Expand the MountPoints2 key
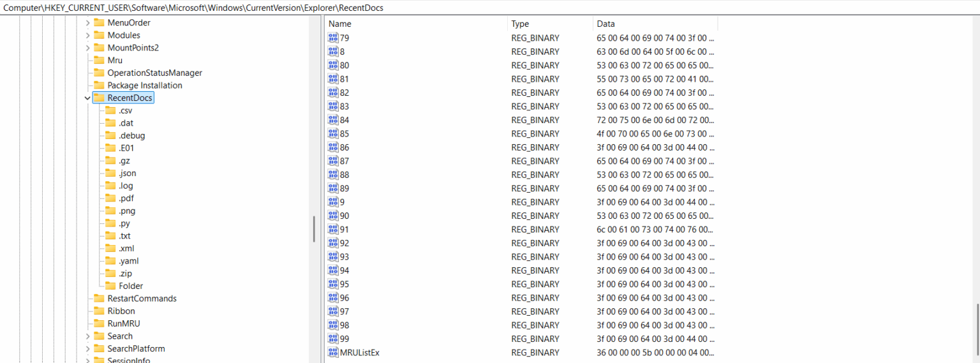980x363 pixels. (87, 48)
